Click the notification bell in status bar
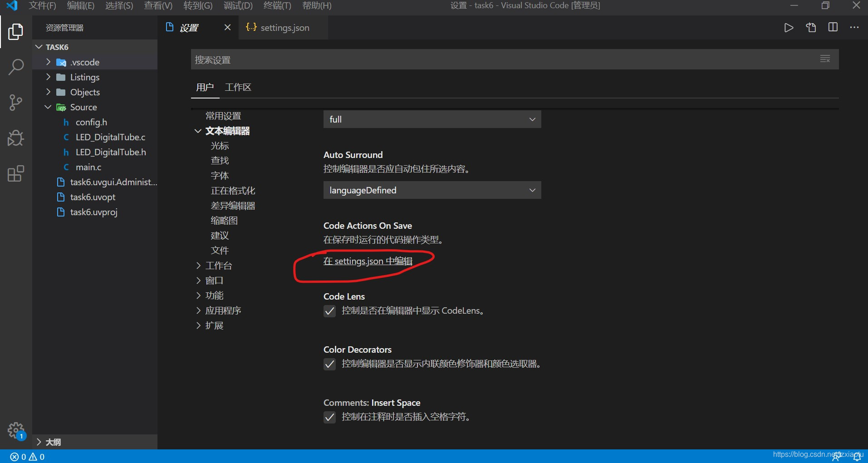Viewport: 868px width, 463px height. (857, 457)
